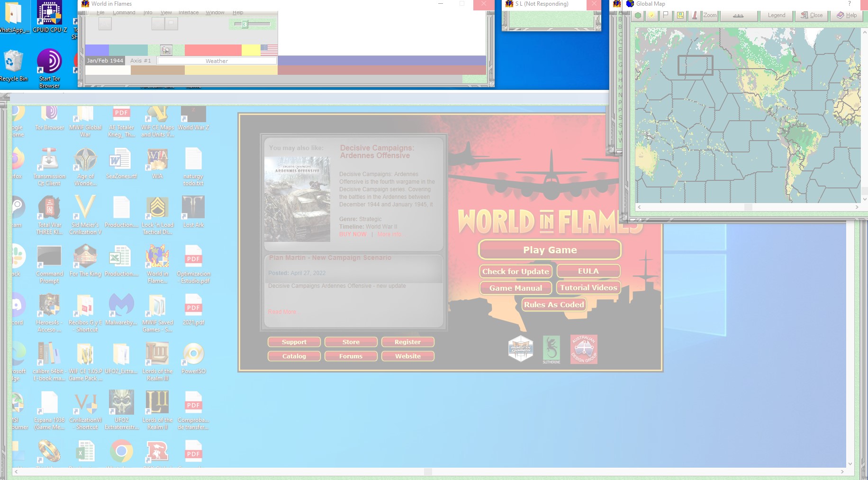This screenshot has height=480, width=868.
Task: Click the More info link
Action: pos(389,234)
